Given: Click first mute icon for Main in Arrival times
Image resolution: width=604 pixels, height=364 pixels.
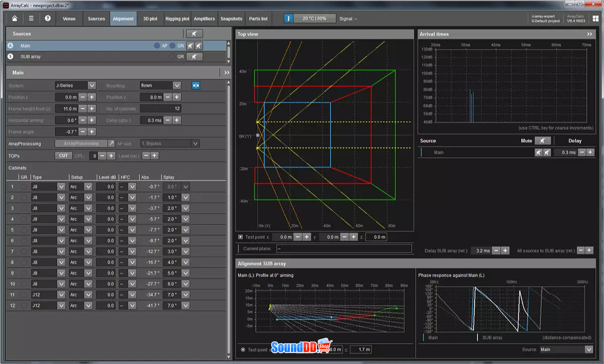Looking at the screenshot, I should [x=539, y=153].
